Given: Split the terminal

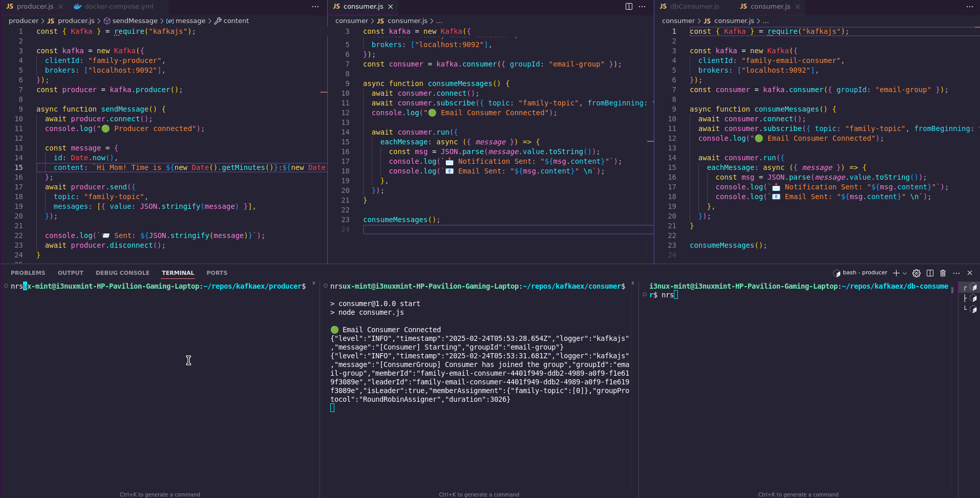Looking at the screenshot, I should 930,273.
